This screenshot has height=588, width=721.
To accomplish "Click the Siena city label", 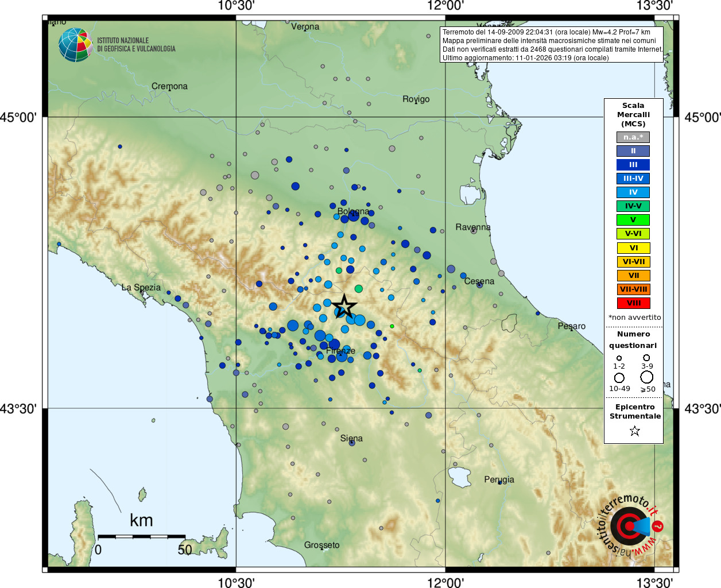I will tap(351, 438).
